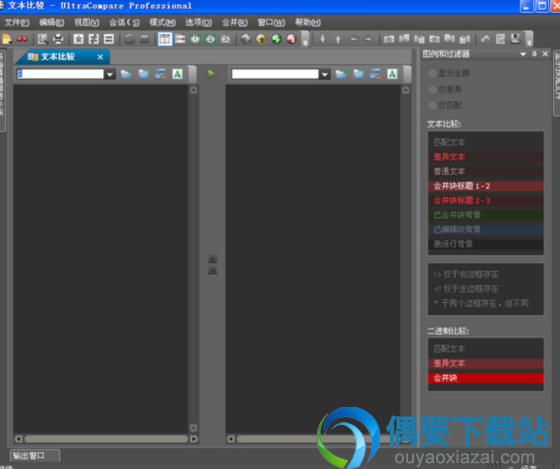Open file folder icon for right pane
The width and height of the screenshot is (560, 469).
coord(341,74)
